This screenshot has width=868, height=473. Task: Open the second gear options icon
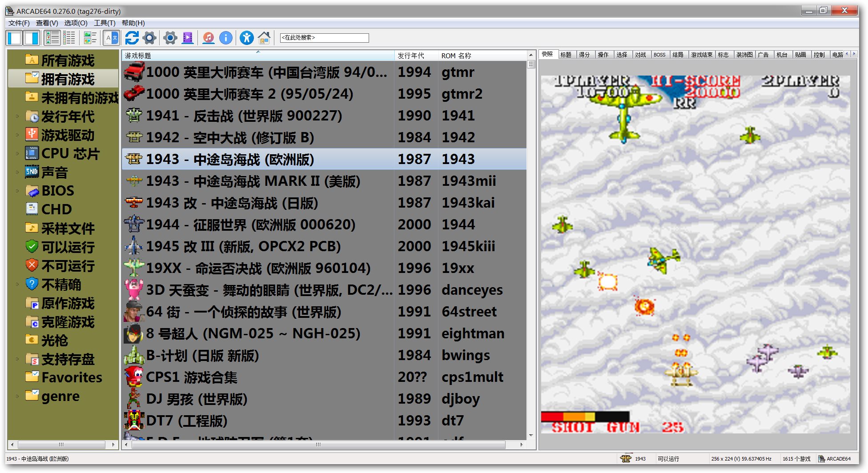(x=170, y=38)
